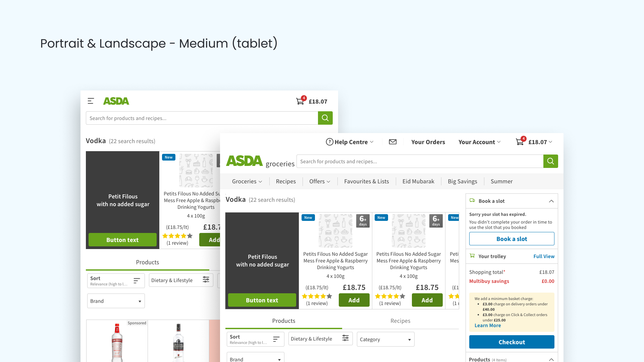Click Your Orders link
This screenshot has height=362, width=644.
[428, 142]
